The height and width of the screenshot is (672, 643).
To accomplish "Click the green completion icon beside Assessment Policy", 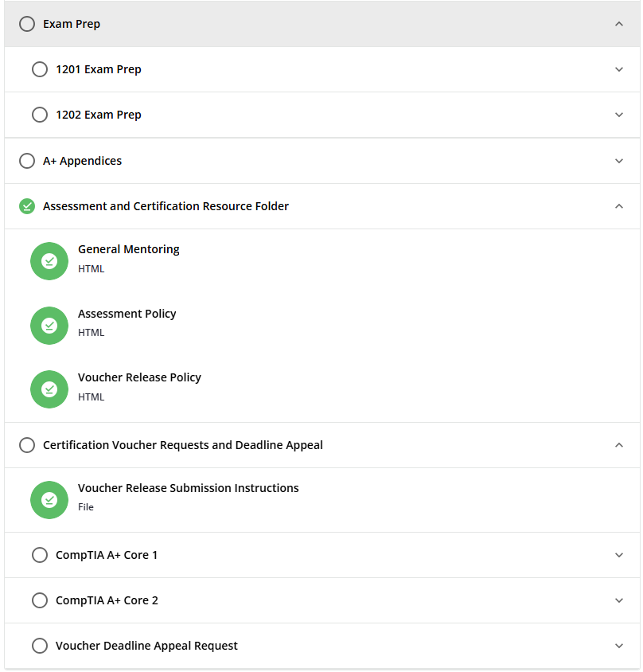I will (x=49, y=326).
